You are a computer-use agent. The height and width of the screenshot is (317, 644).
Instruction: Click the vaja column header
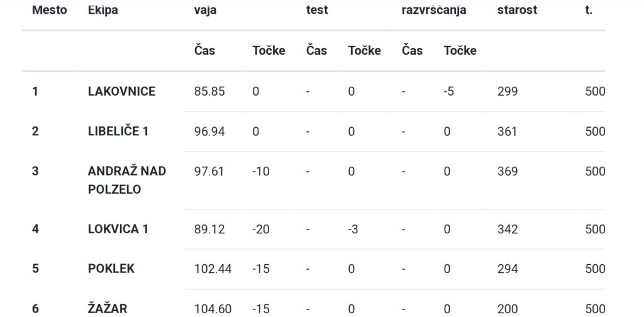(206, 11)
